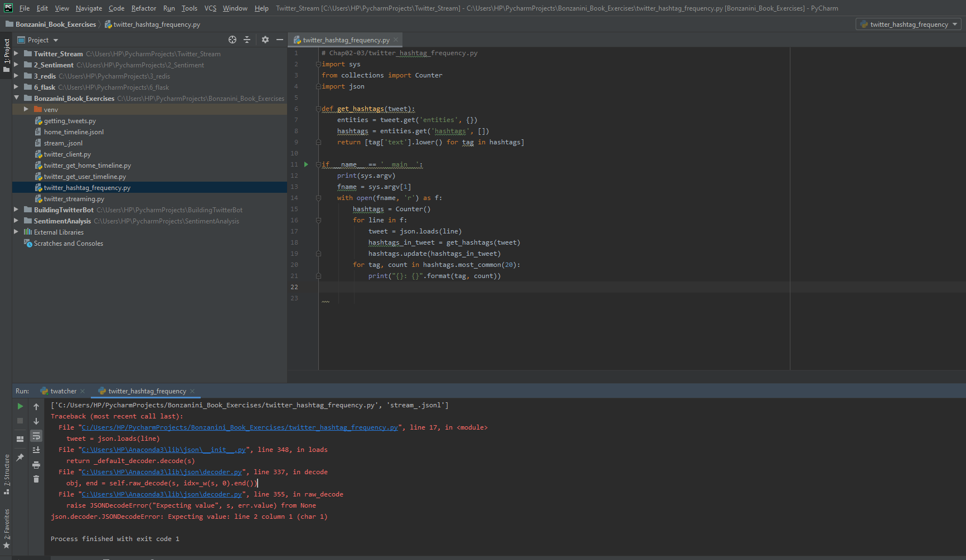This screenshot has height=560, width=966.
Task: Click locate current file crosshair icon
Action: (232, 40)
